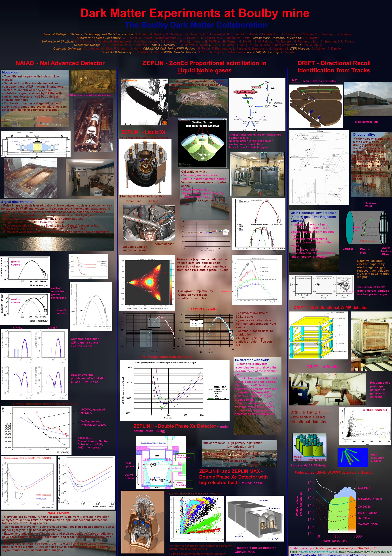Click the 'Xe detector with field:' heading

252,360
